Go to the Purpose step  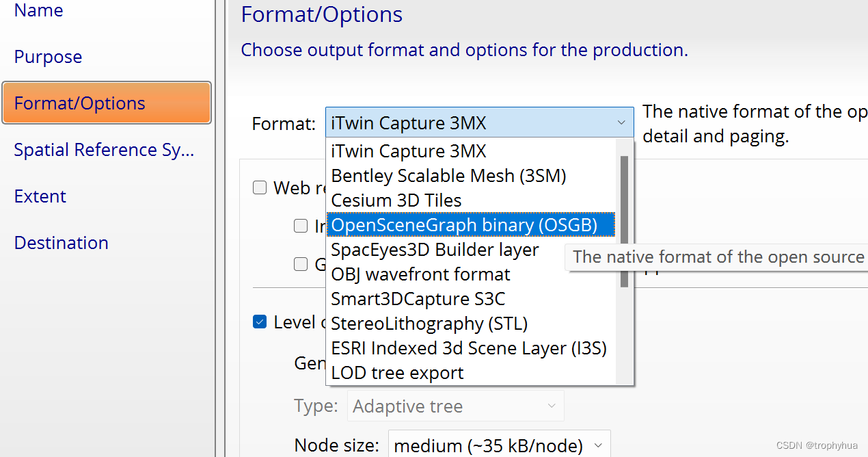48,57
